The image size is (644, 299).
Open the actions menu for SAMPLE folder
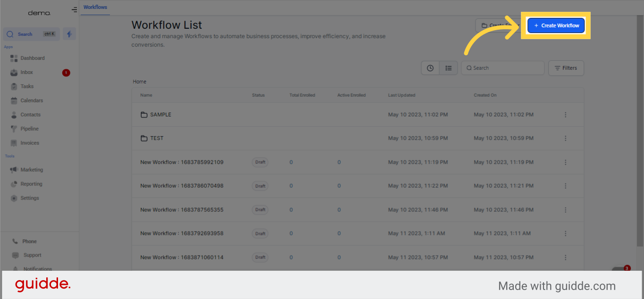point(565,115)
